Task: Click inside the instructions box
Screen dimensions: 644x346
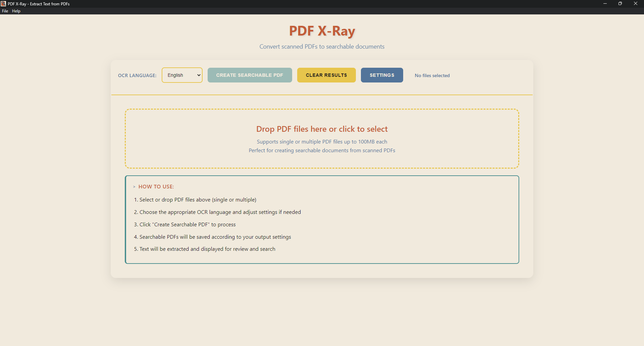Action: click(x=322, y=220)
